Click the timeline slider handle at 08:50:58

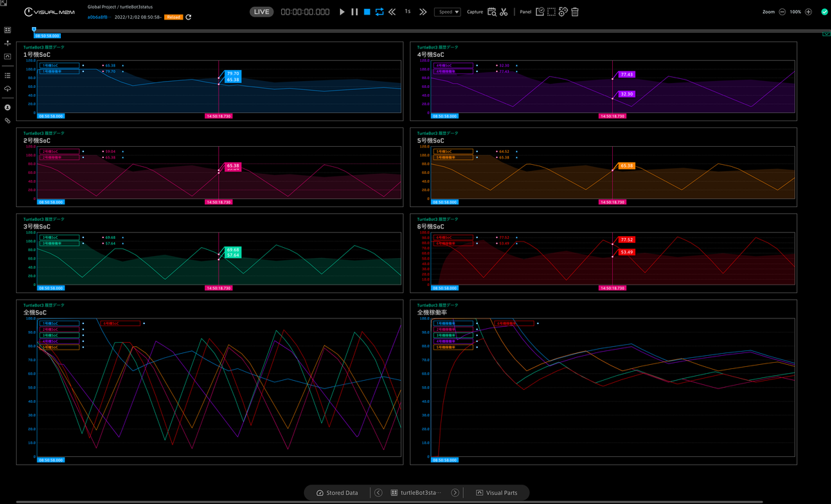coord(34,29)
